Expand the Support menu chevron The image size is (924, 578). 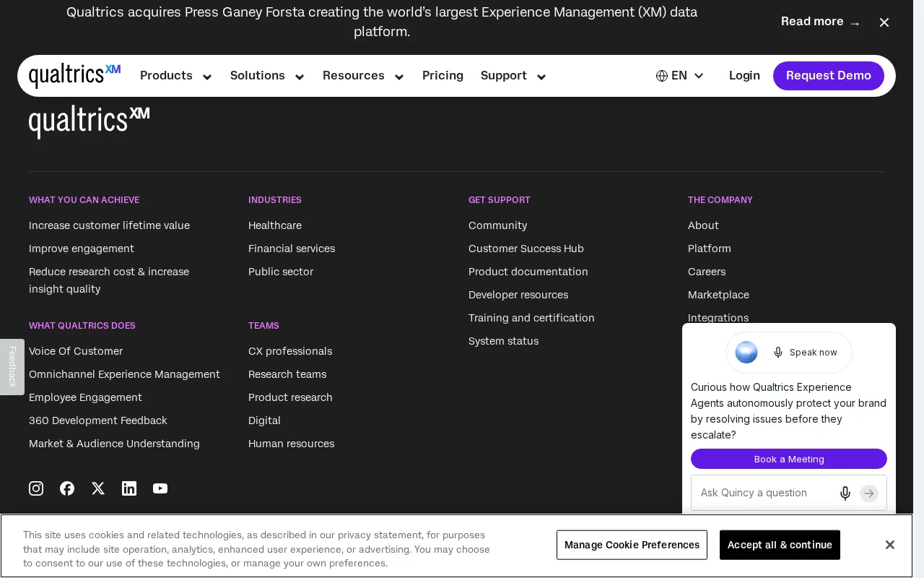tap(541, 77)
